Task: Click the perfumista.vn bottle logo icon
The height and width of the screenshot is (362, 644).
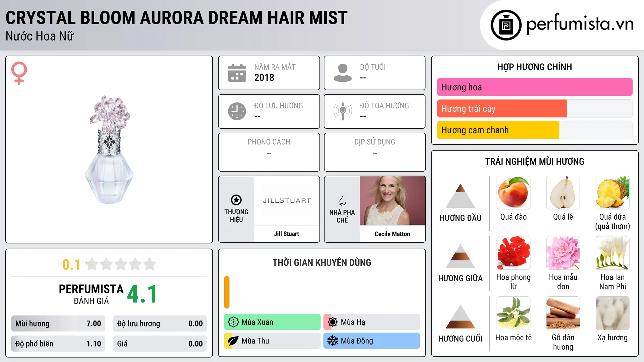Action: 506,25
